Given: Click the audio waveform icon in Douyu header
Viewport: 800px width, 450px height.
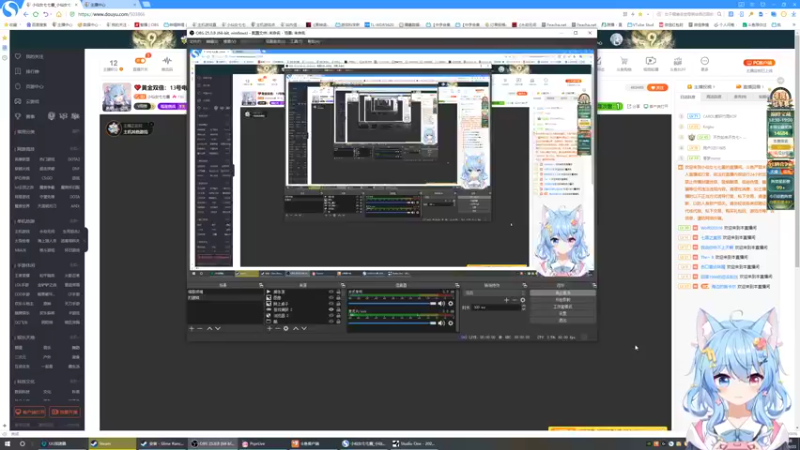Looking at the screenshot, I should (167, 61).
